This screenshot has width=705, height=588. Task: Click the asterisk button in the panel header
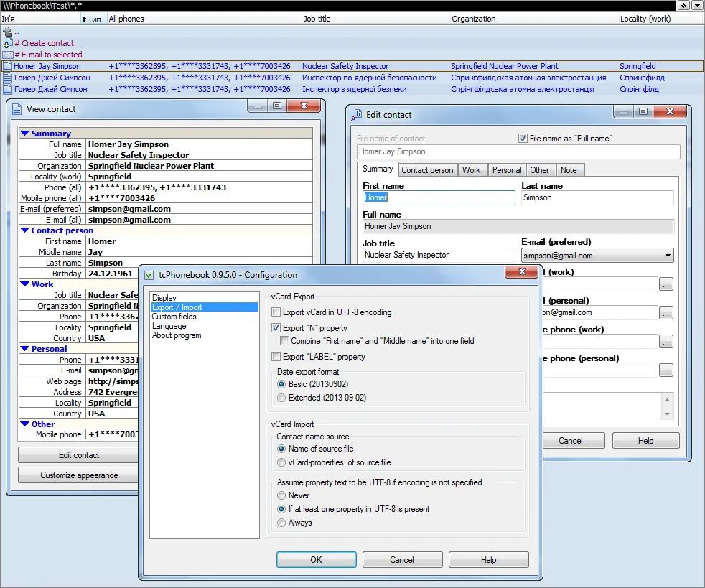(x=683, y=6)
